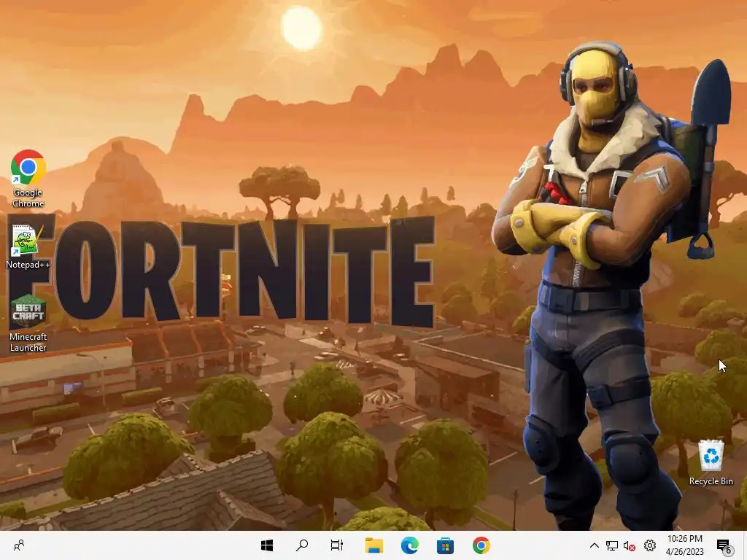Select the Minecraft Launcher desktop icon
747x560 pixels.
(28, 324)
